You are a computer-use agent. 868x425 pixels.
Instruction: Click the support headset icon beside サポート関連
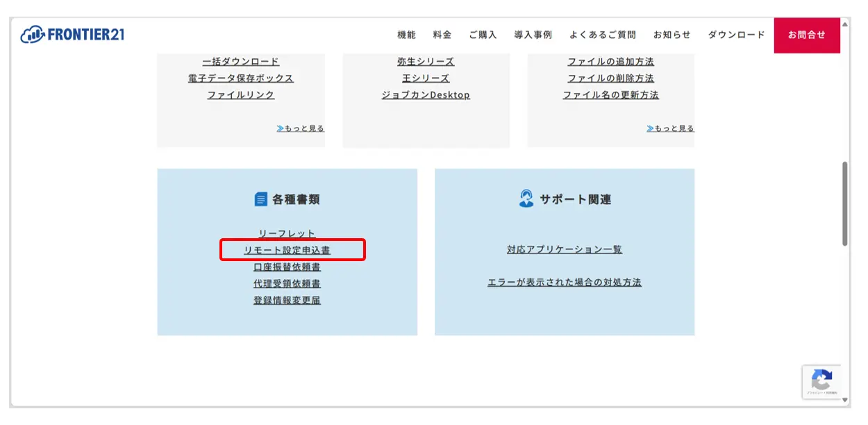526,199
